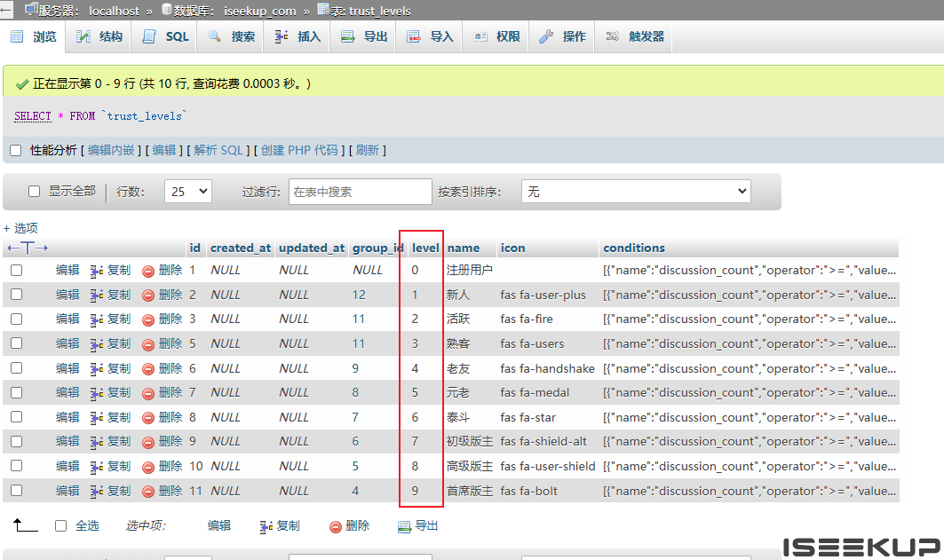944x560 pixels.
Task: Open the 导入 (Import) tab
Action: click(431, 36)
